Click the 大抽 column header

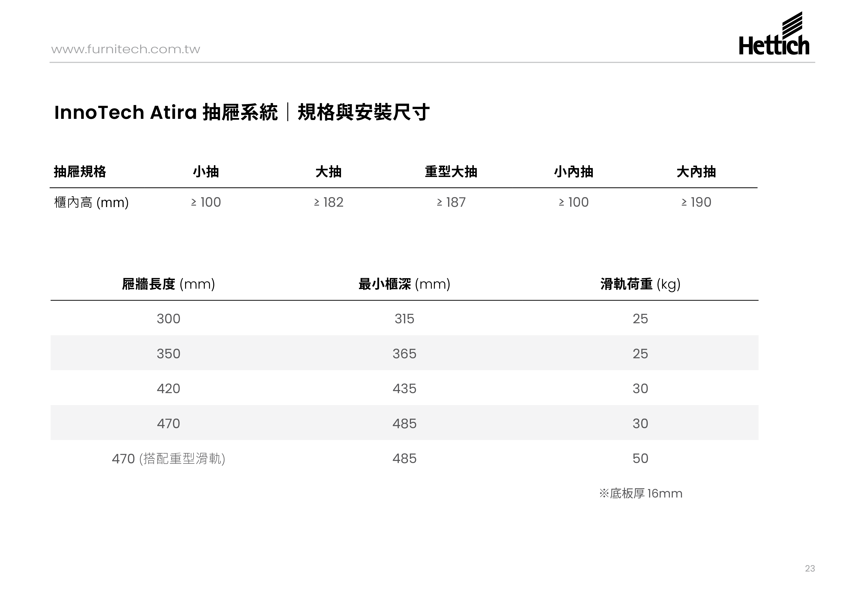click(x=328, y=172)
